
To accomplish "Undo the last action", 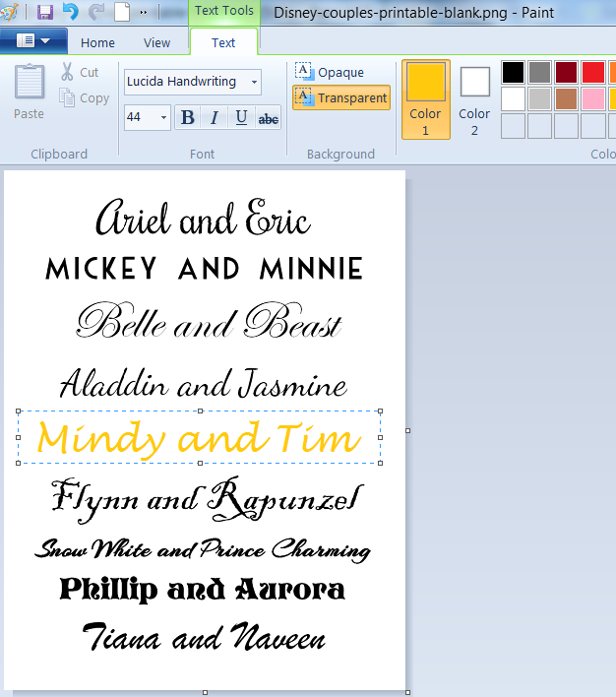I will pyautogui.click(x=71, y=13).
